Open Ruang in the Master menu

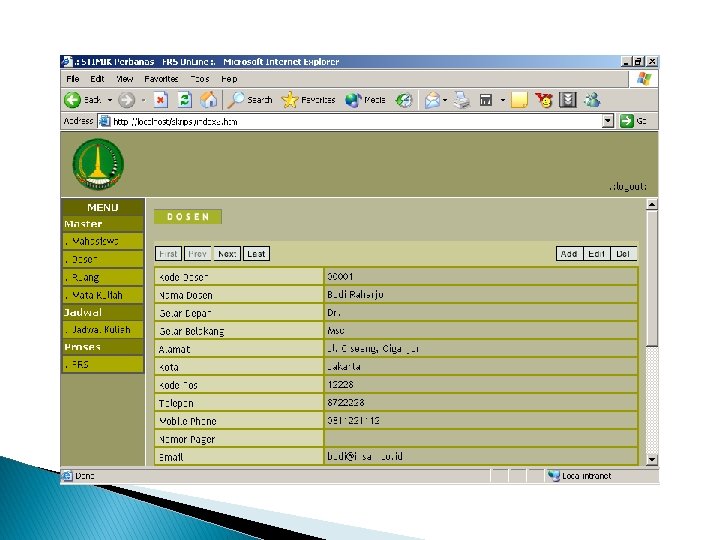coord(103,277)
